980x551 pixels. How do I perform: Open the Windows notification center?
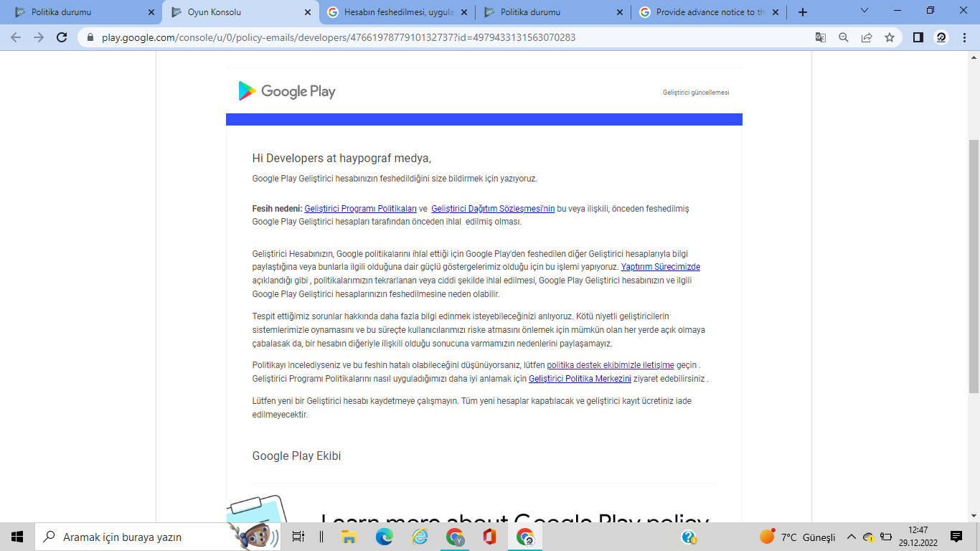pyautogui.click(x=956, y=537)
